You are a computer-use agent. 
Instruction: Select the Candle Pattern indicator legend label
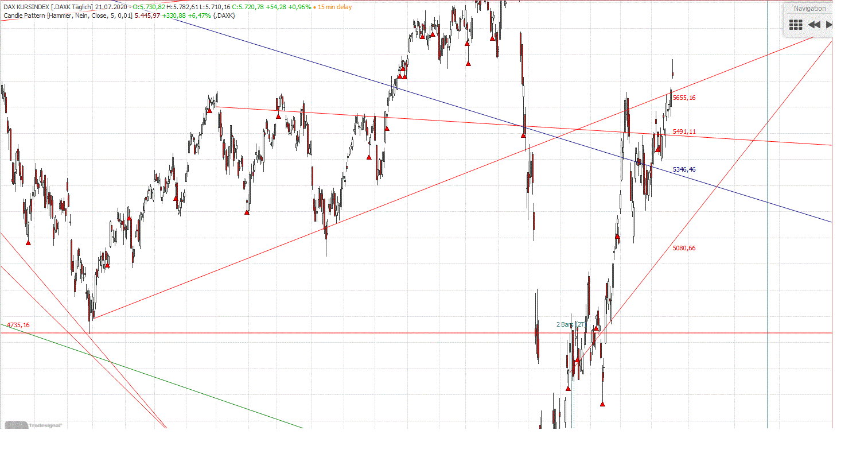click(68, 15)
